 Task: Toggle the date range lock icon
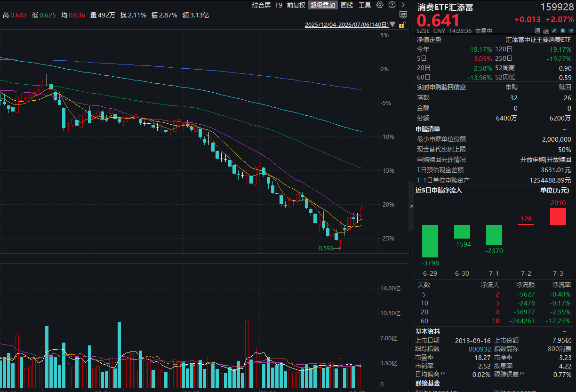(x=402, y=25)
